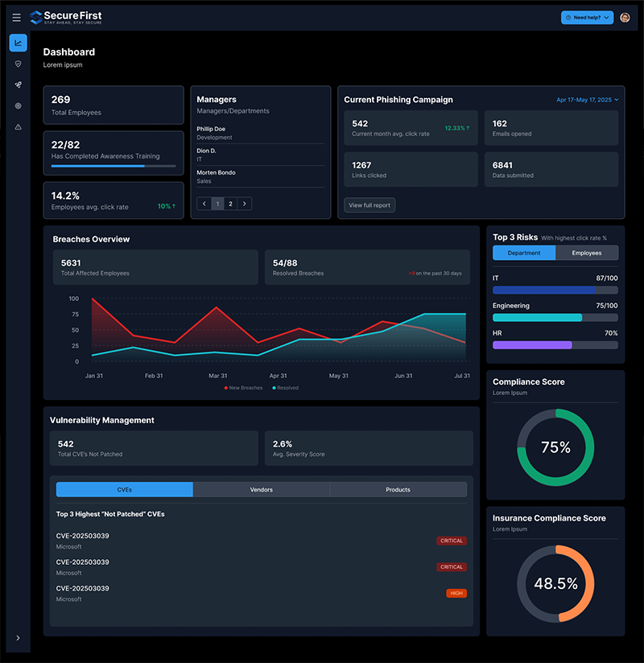644x663 pixels.
Task: Open the Apr 17-May 17, 2025 date dropdown
Action: (x=587, y=100)
